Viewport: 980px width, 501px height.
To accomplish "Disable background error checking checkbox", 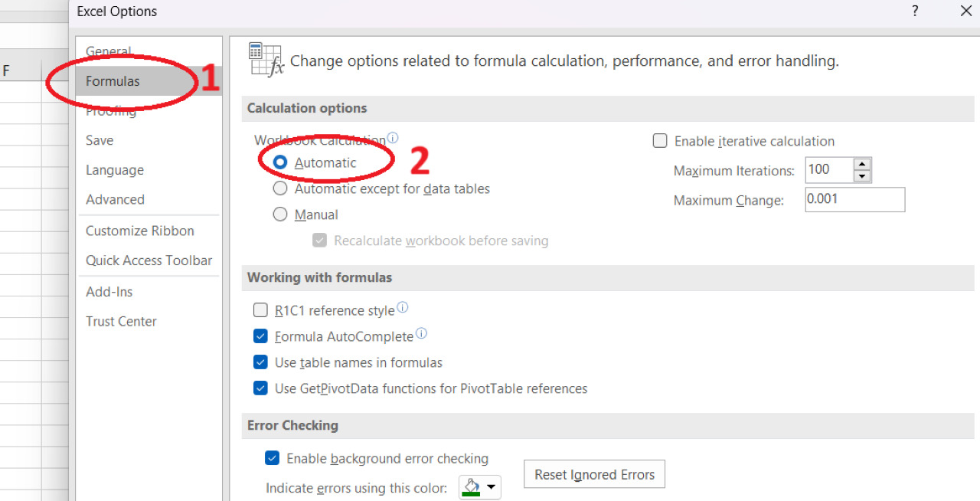I will (x=272, y=458).
